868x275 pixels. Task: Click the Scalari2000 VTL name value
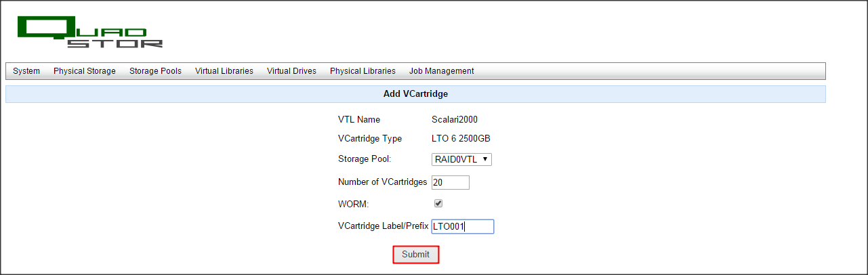pos(455,120)
